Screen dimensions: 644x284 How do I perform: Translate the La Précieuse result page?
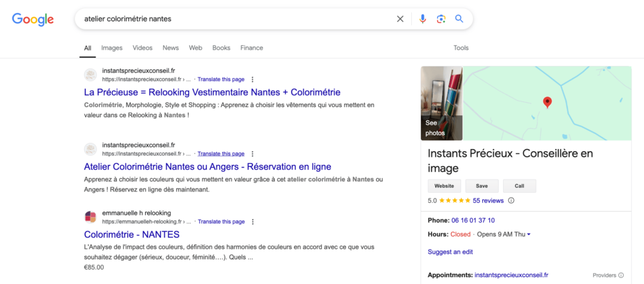pos(221,79)
